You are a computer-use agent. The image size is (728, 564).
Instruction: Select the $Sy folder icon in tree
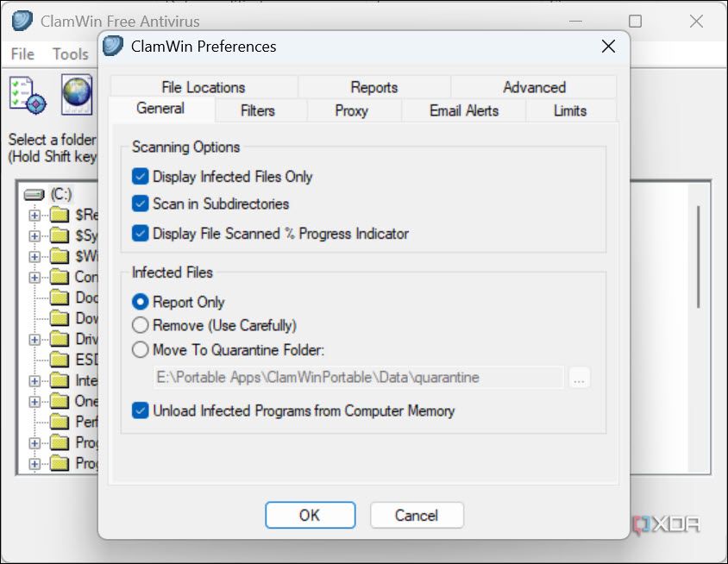pos(60,235)
